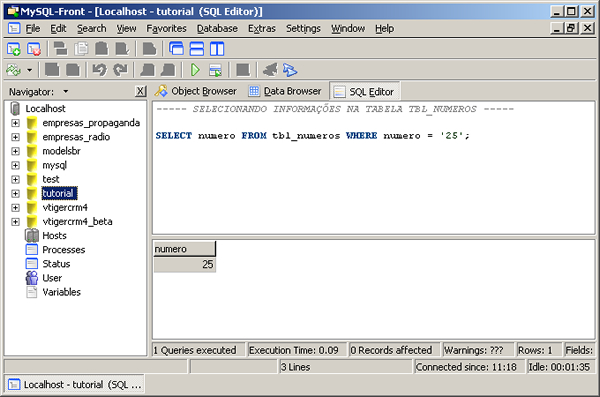Select the SQL Editor tab

(364, 91)
